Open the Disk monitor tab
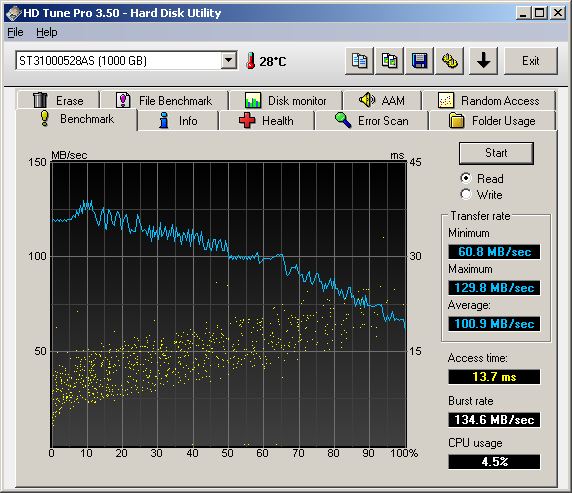Image resolution: width=572 pixels, height=493 pixels. click(x=286, y=100)
